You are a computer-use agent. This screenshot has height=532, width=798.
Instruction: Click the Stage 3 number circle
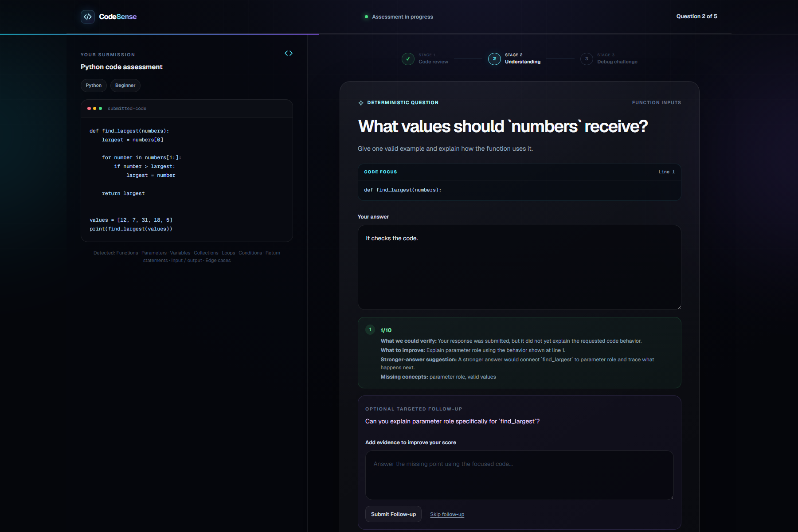[x=587, y=59]
